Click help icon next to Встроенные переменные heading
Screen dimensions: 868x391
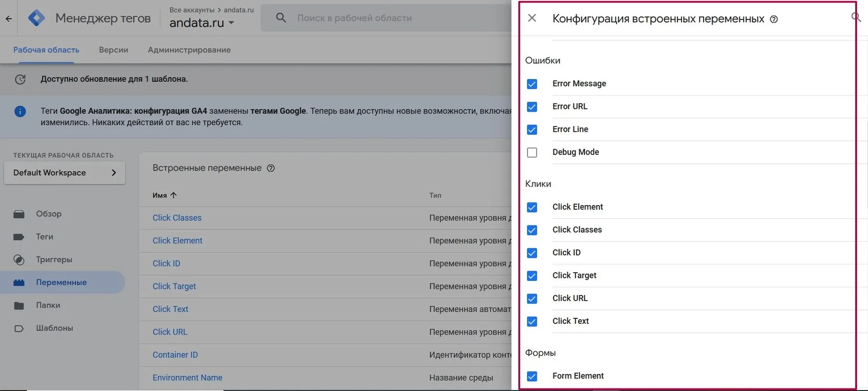tap(271, 168)
